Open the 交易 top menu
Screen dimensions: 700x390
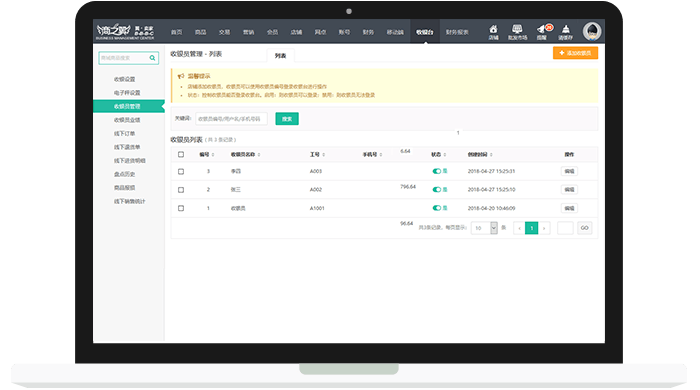[225, 32]
